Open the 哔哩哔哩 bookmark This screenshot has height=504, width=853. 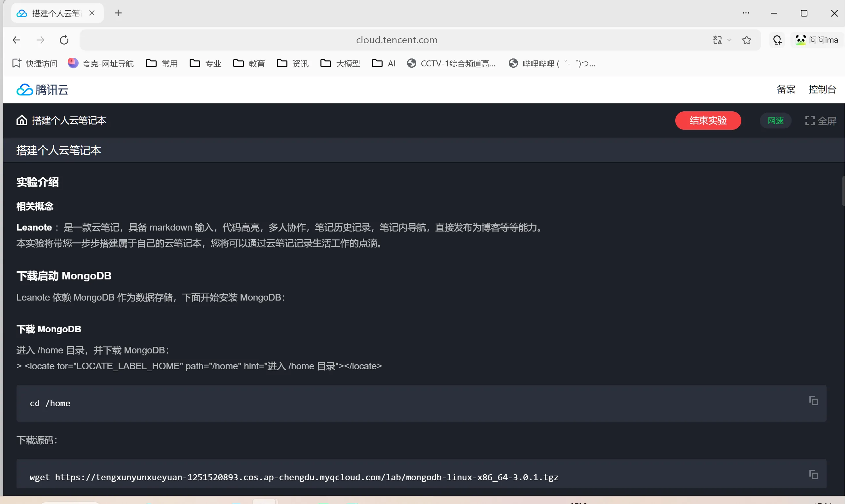pos(552,63)
